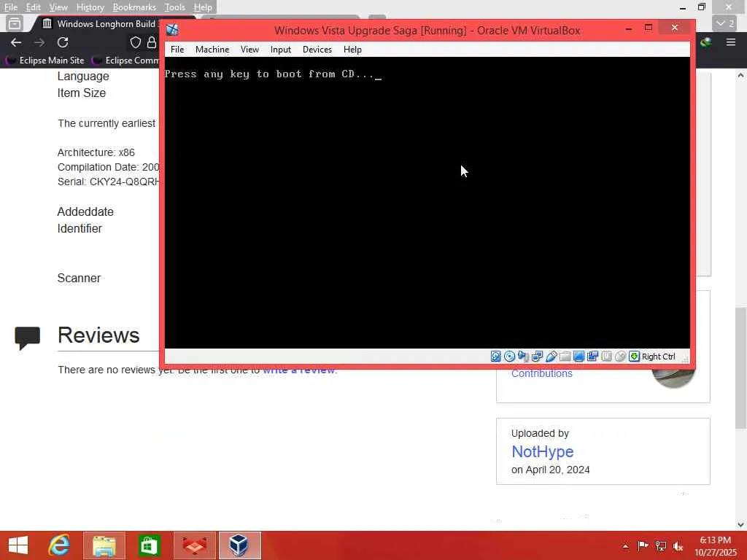Screen dimensions: 747x560
Task: Click the Scanner metadata label
Action: (79, 278)
